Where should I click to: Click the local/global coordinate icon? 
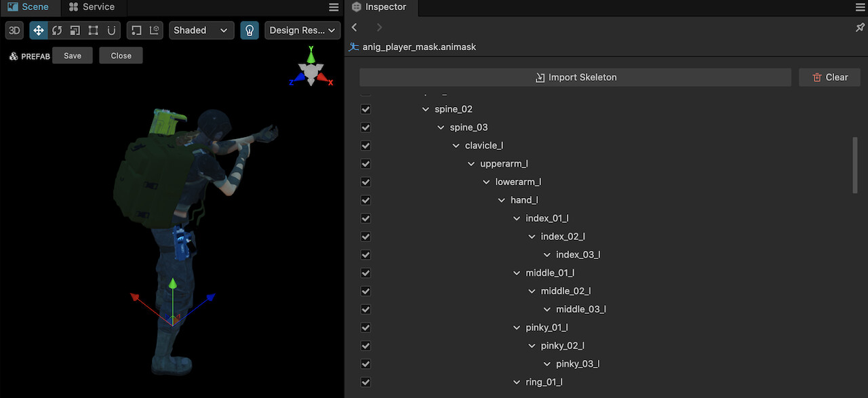(x=155, y=31)
